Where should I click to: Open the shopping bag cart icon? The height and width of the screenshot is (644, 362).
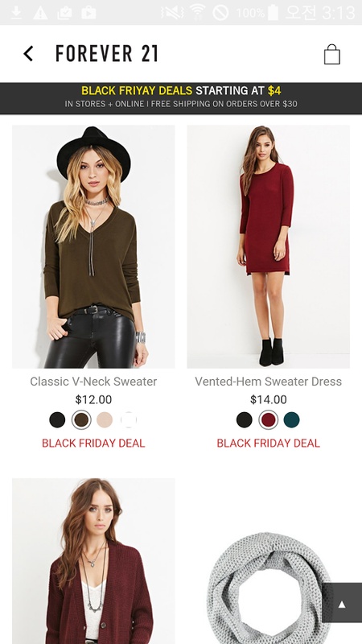[x=332, y=54]
